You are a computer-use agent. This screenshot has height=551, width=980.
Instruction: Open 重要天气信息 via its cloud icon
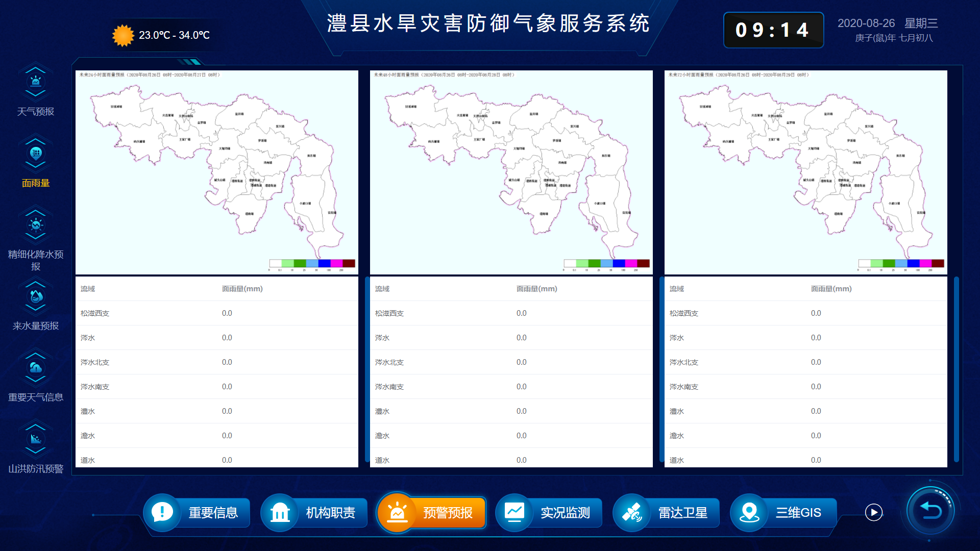(x=36, y=366)
